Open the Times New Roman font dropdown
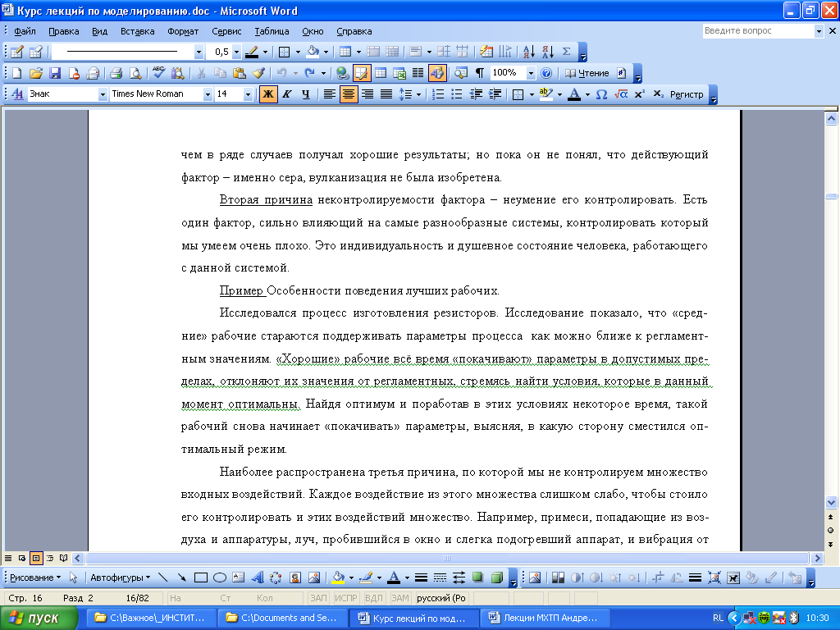 pyautogui.click(x=208, y=94)
